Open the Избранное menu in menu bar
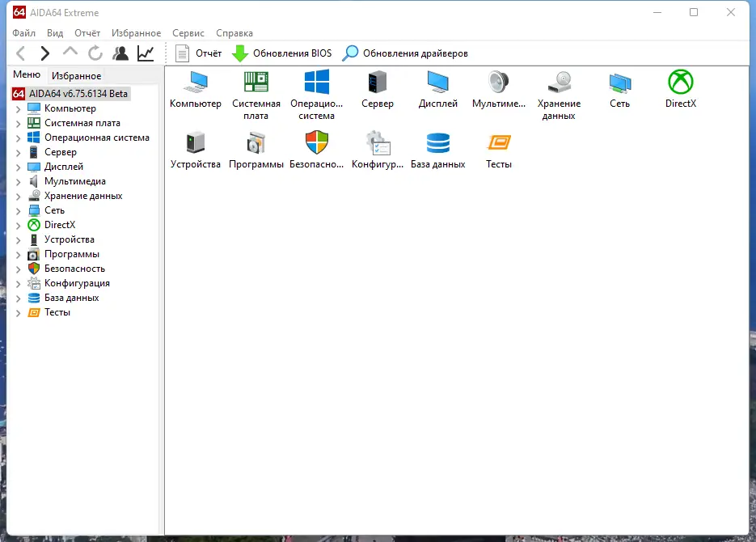Image resolution: width=756 pixels, height=542 pixels. (x=136, y=33)
